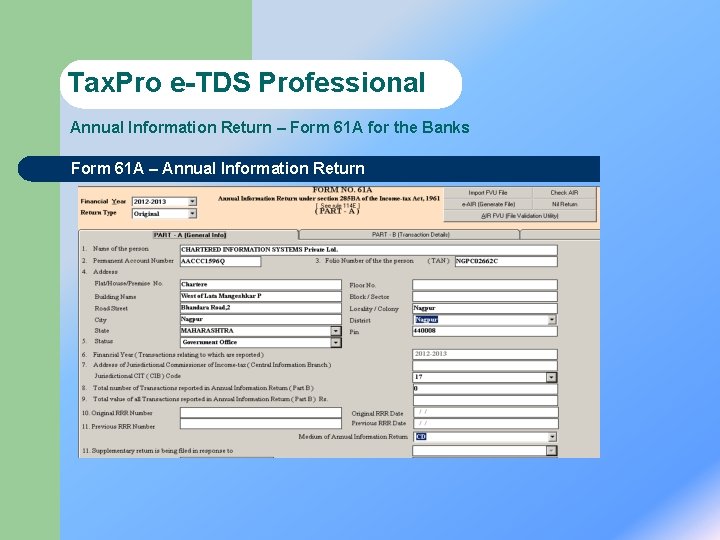This screenshot has width=720, height=540.
Task: Click the Previous RRR Number field
Action: pyautogui.click(x=260, y=424)
